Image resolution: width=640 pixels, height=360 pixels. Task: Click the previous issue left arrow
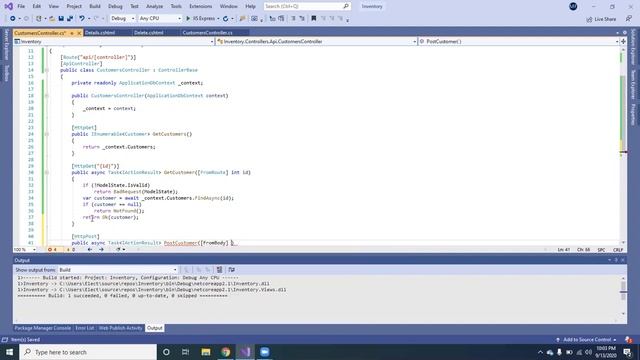point(90,249)
